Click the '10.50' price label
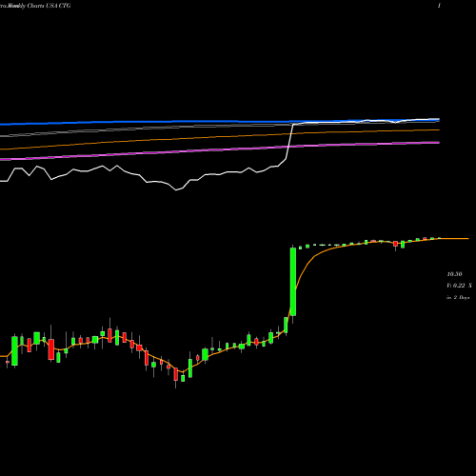 click(454, 274)
